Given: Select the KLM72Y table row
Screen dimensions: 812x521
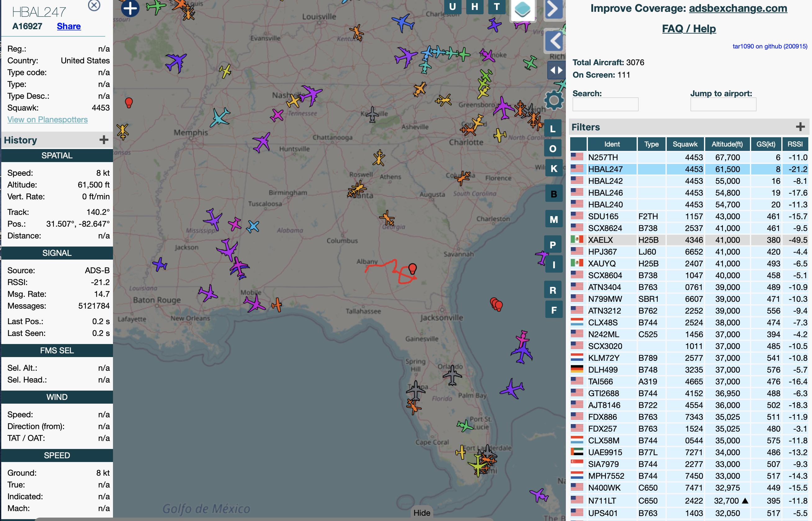Looking at the screenshot, I should pyautogui.click(x=689, y=358).
